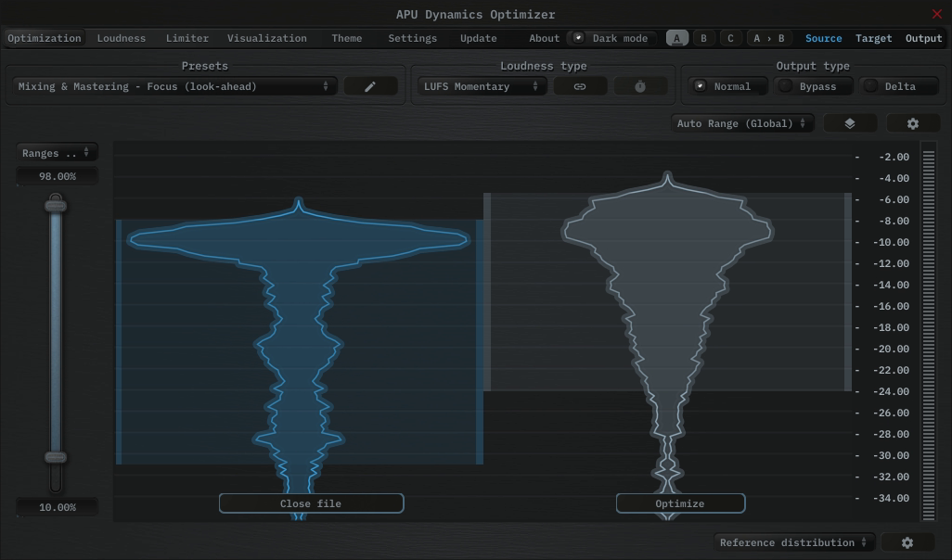This screenshot has width=952, height=560.
Task: Expand the LUFS Momentary dropdown
Action: (481, 86)
